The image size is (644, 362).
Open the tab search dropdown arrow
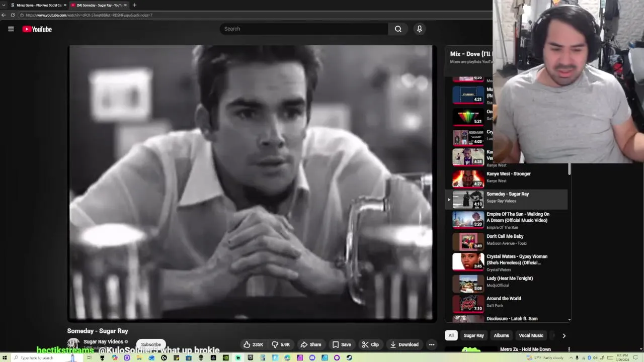click(x=4, y=5)
